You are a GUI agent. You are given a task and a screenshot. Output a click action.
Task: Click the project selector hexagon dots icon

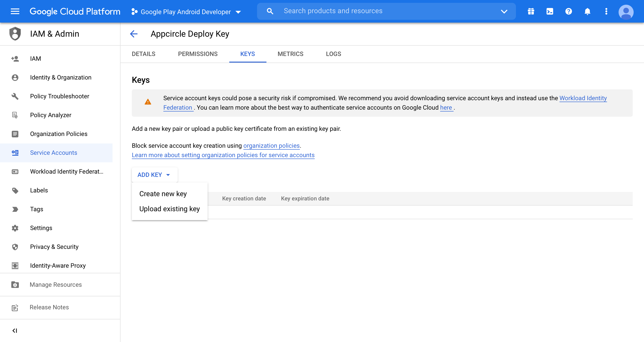click(x=134, y=12)
